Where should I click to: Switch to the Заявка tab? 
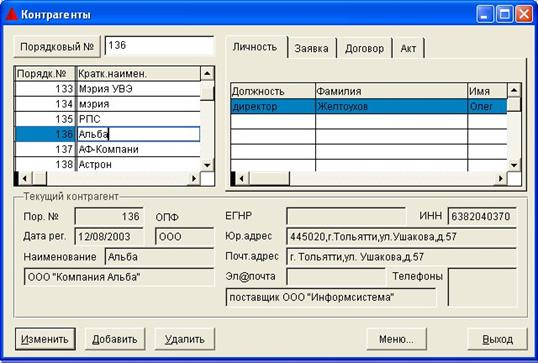tap(311, 48)
